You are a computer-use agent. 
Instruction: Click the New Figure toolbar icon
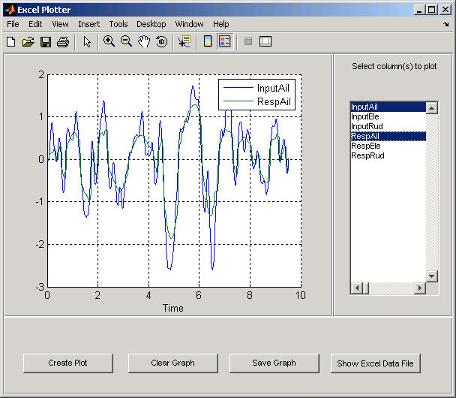(11, 42)
